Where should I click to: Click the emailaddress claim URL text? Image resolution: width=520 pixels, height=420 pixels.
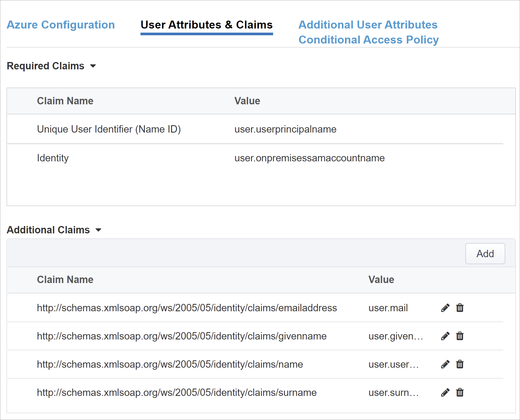tap(187, 308)
